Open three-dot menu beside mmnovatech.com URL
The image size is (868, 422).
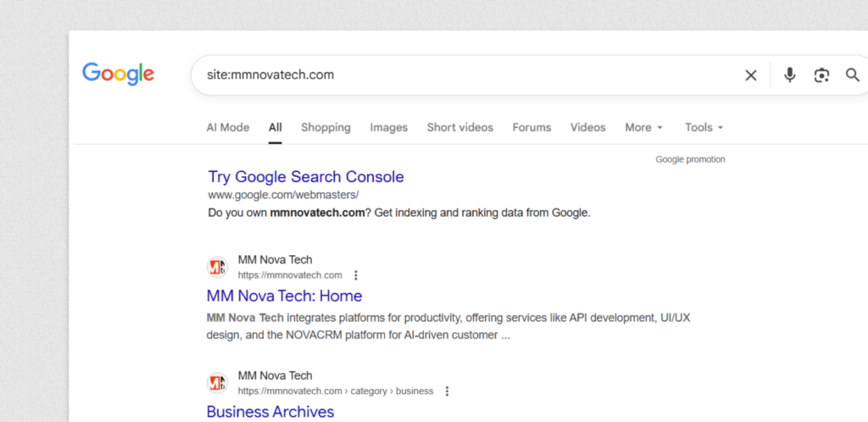click(356, 275)
